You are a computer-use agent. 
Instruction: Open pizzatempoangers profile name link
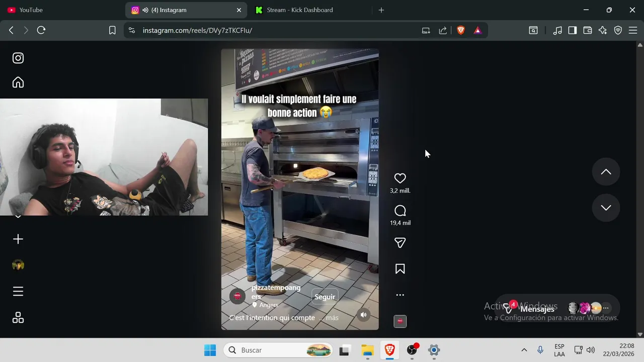pos(276,292)
